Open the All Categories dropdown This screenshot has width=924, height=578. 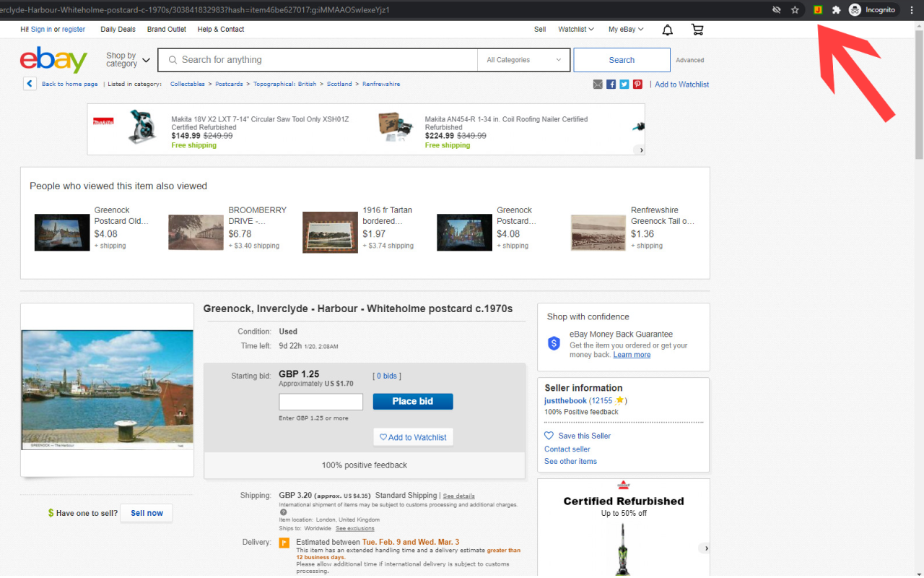point(523,60)
